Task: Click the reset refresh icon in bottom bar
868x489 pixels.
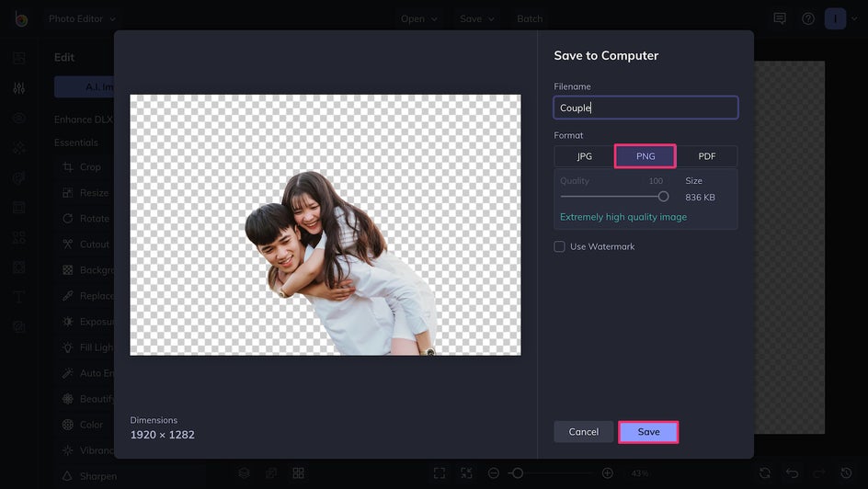Action: coord(765,473)
